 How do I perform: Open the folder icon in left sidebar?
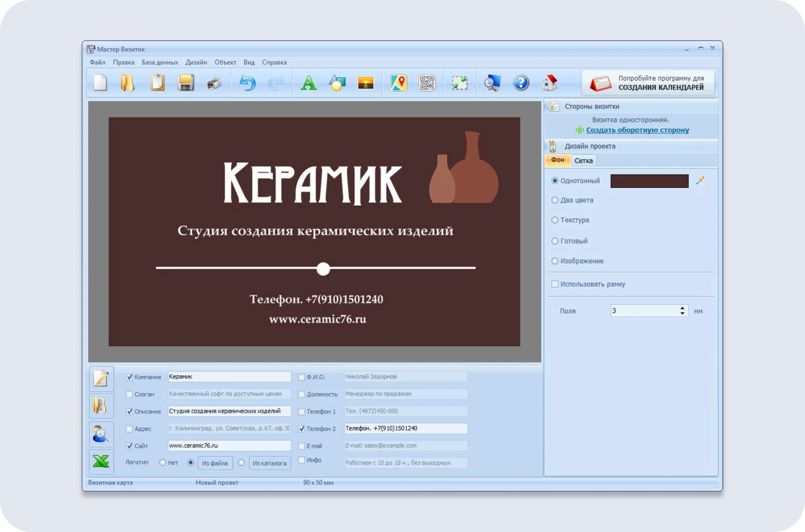click(101, 406)
